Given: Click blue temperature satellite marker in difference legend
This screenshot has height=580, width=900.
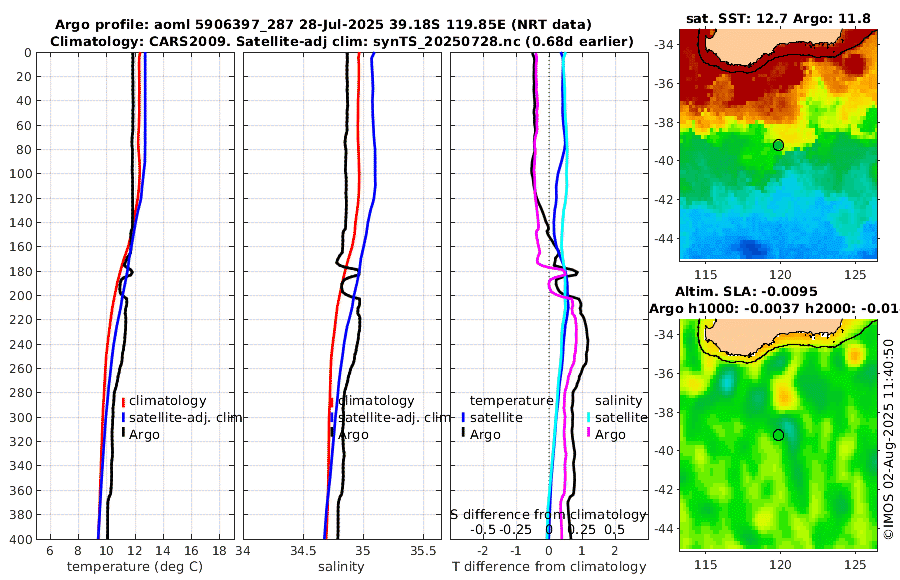Looking at the screenshot, I should [x=463, y=418].
